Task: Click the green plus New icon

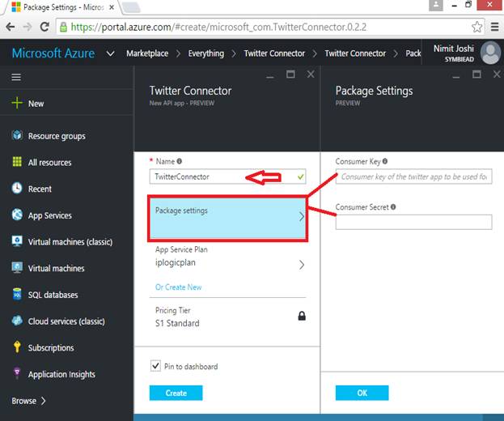Action: tap(17, 104)
